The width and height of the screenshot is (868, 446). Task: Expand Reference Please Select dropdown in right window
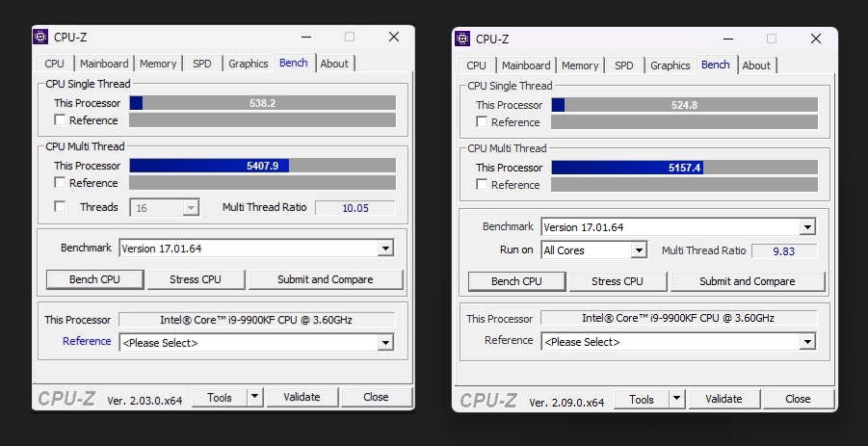(807, 342)
